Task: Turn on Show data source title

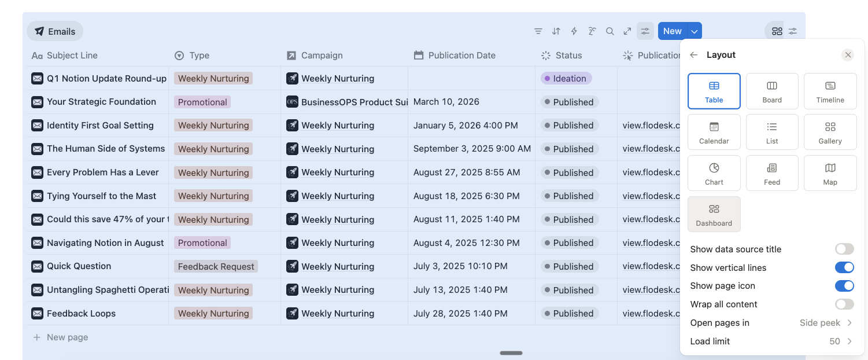Action: [x=844, y=249]
